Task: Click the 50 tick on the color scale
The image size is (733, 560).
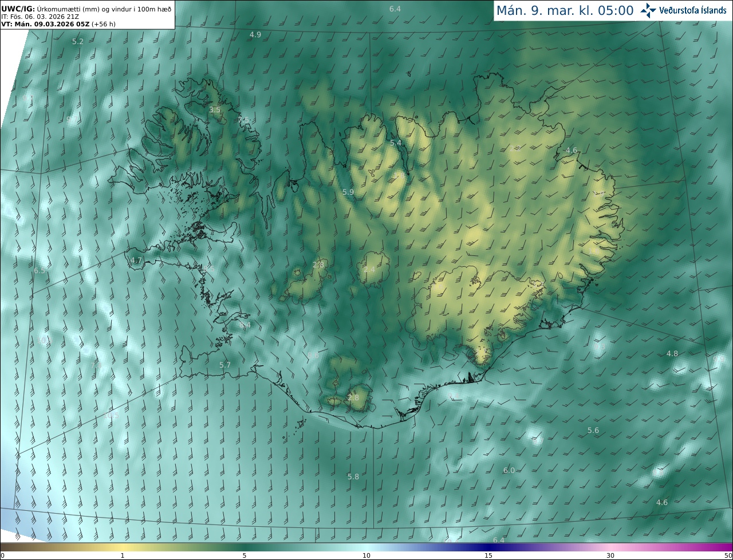Action: [728, 555]
